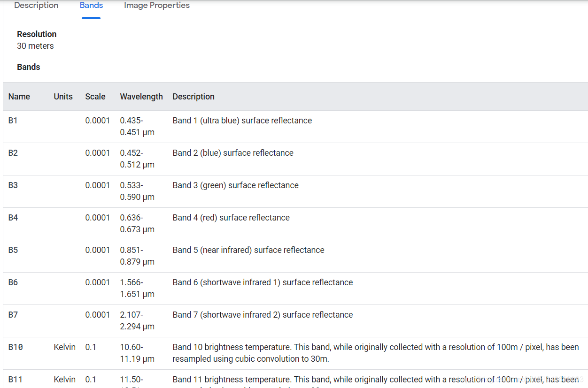
Task: Click 'Band 6 (shortwave infrared 1)' description
Action: tap(263, 282)
